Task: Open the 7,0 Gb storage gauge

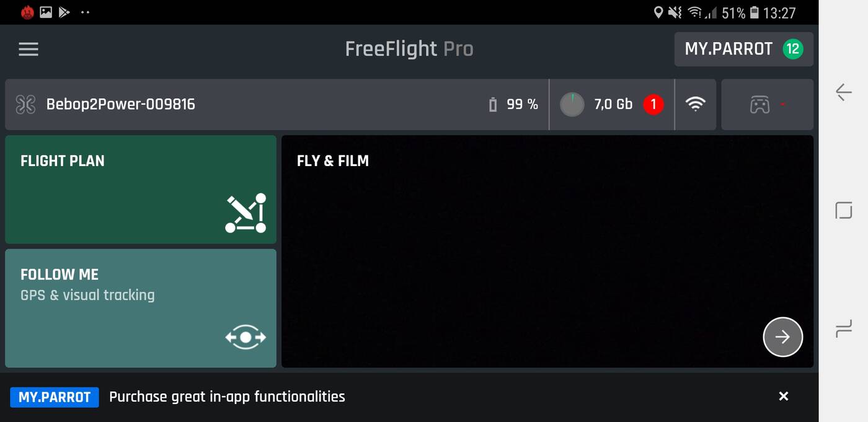Action: [x=572, y=104]
